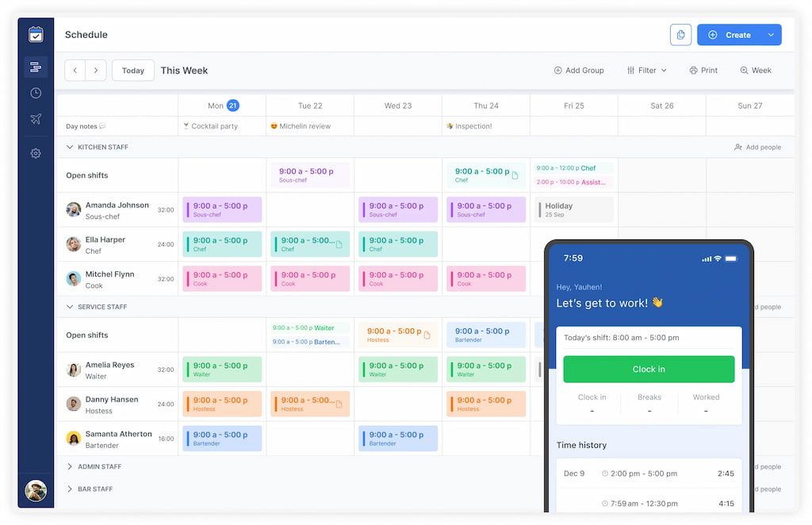
Task: Click Ella Harper's avatar
Action: pos(74,243)
